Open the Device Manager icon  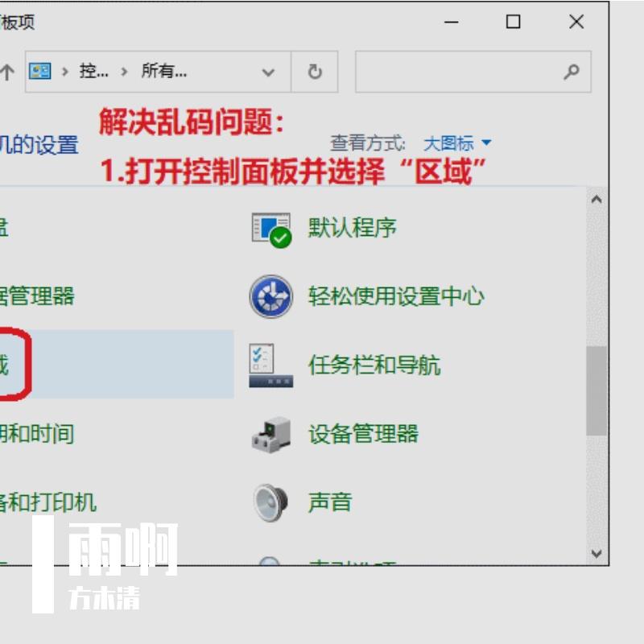pos(271,435)
